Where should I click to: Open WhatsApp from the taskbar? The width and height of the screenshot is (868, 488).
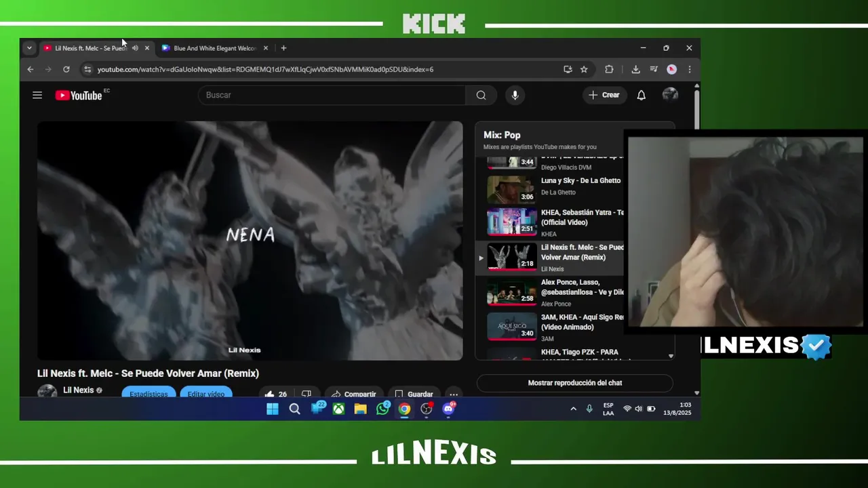[x=383, y=409]
